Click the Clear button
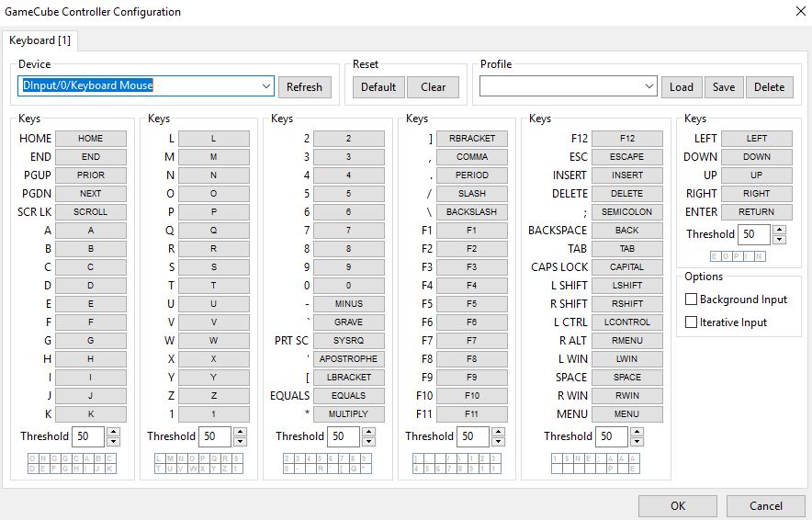The width and height of the screenshot is (812, 520). [433, 87]
